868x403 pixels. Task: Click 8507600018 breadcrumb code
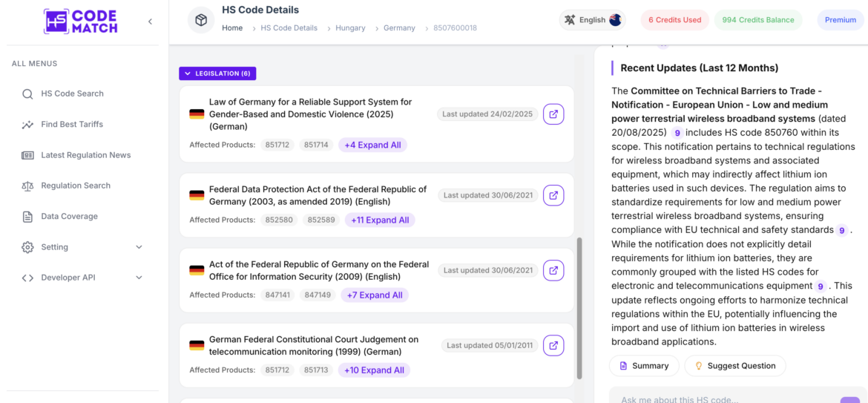455,27
